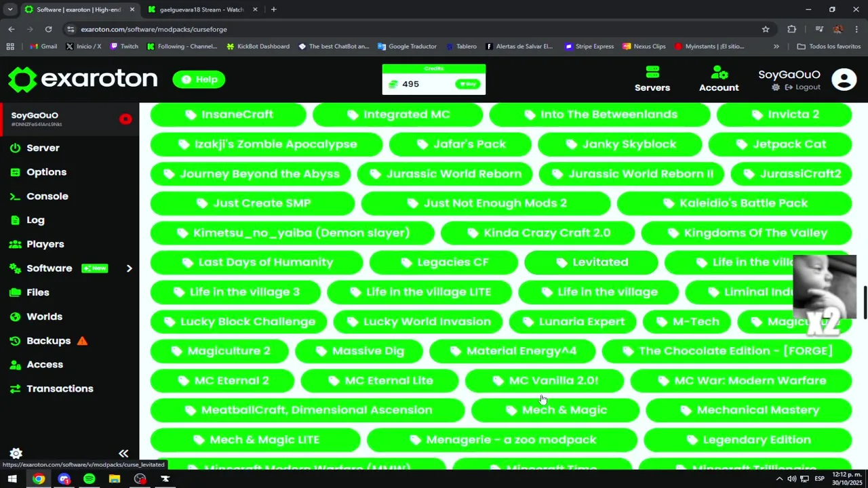Choose the Legendary Edition modpack

click(x=748, y=440)
